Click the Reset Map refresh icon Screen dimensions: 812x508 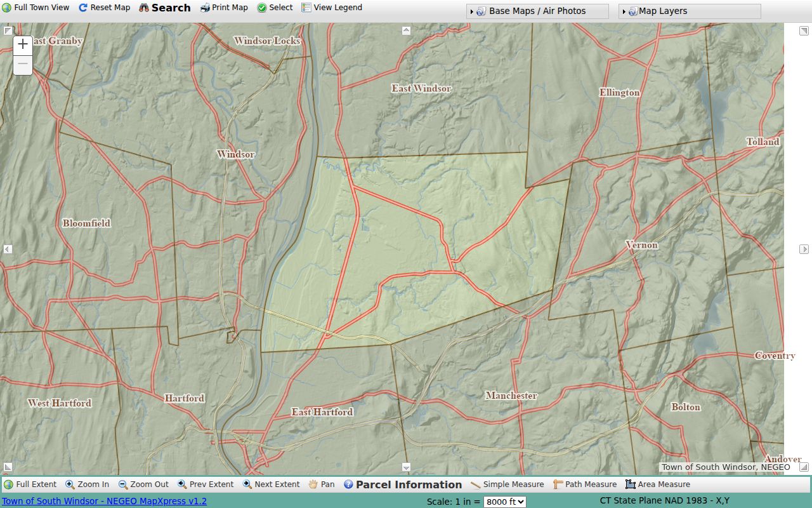(83, 8)
